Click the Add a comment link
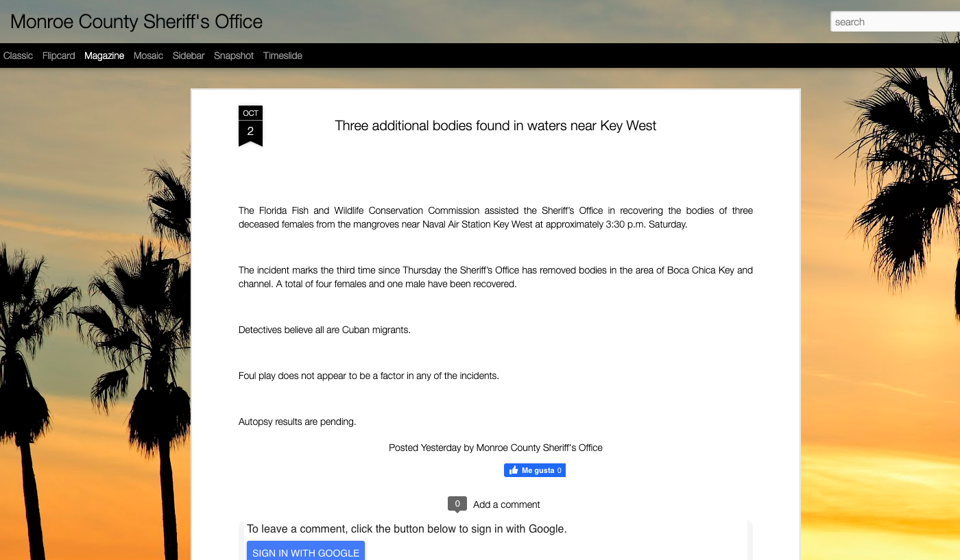The height and width of the screenshot is (560, 960). tap(507, 504)
